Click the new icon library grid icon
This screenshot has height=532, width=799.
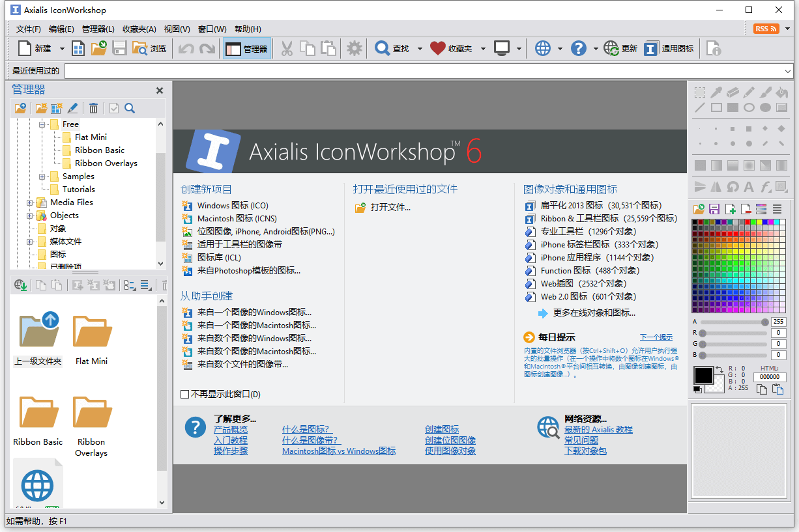tap(78, 49)
